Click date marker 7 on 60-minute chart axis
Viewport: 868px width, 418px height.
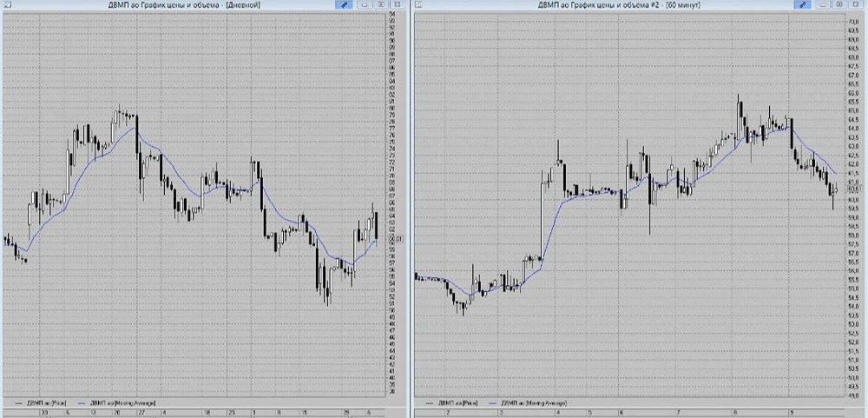click(678, 413)
